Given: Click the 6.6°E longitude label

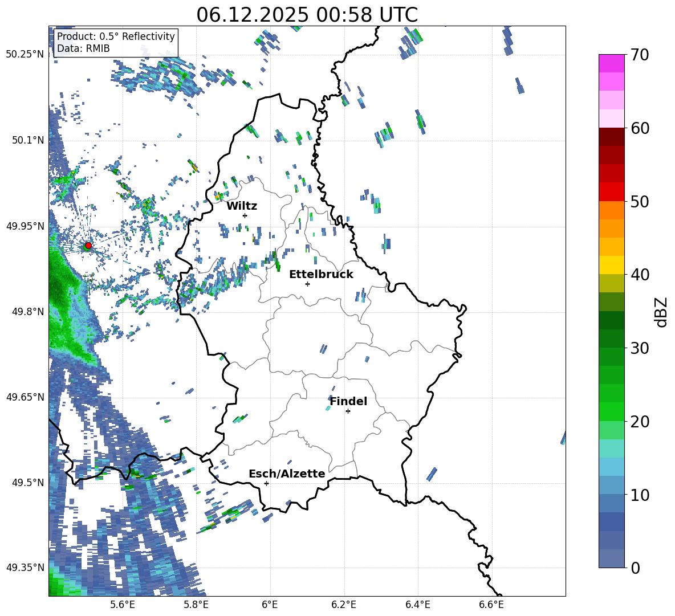Looking at the screenshot, I should tap(491, 605).
